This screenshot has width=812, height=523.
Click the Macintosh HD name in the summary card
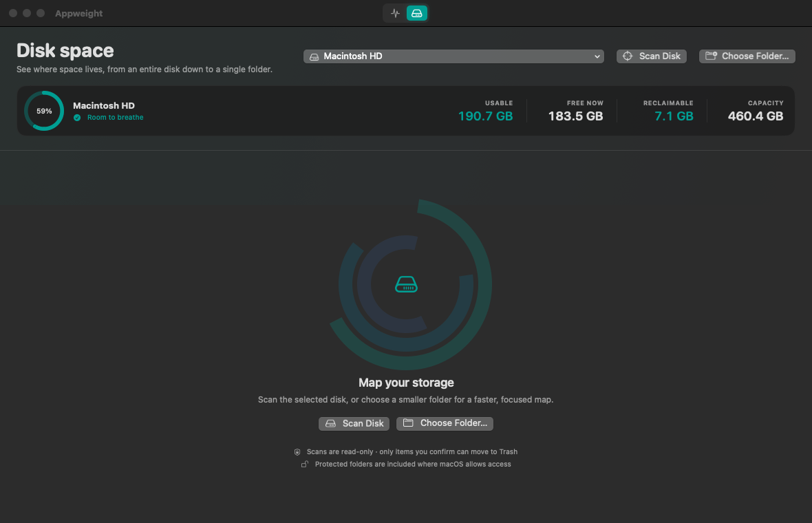pyautogui.click(x=104, y=106)
